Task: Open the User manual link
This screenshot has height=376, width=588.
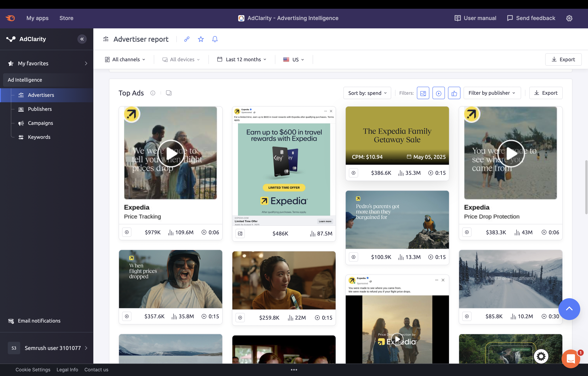Action: pyautogui.click(x=475, y=18)
